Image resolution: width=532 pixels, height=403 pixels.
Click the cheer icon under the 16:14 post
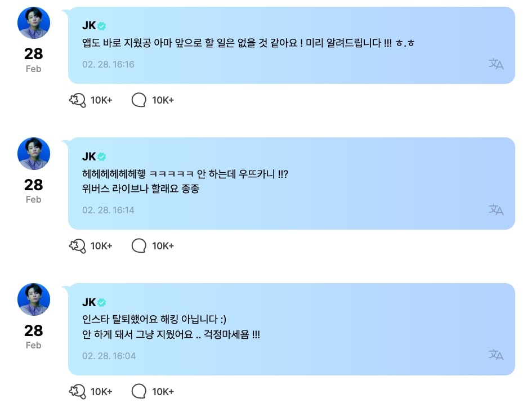(77, 246)
